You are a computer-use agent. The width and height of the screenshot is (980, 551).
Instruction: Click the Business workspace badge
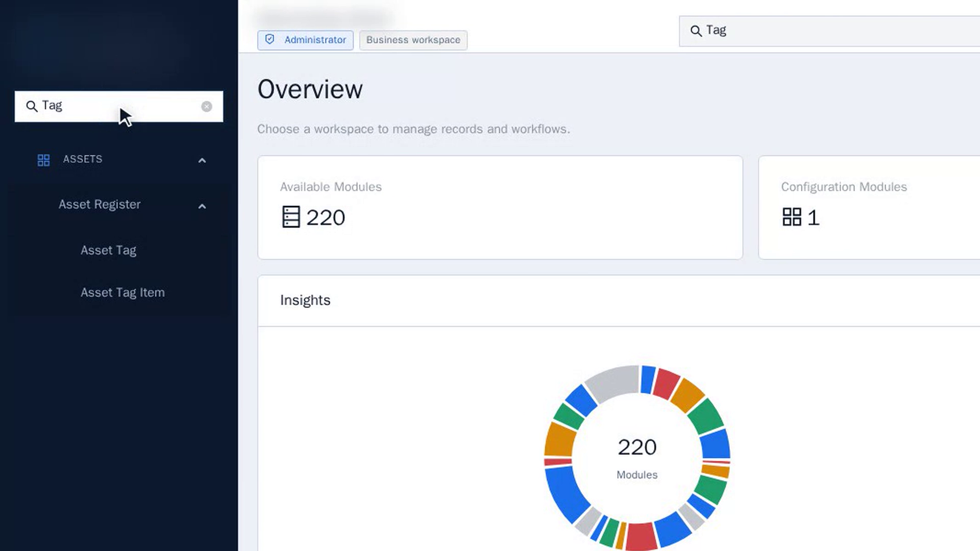[413, 40]
